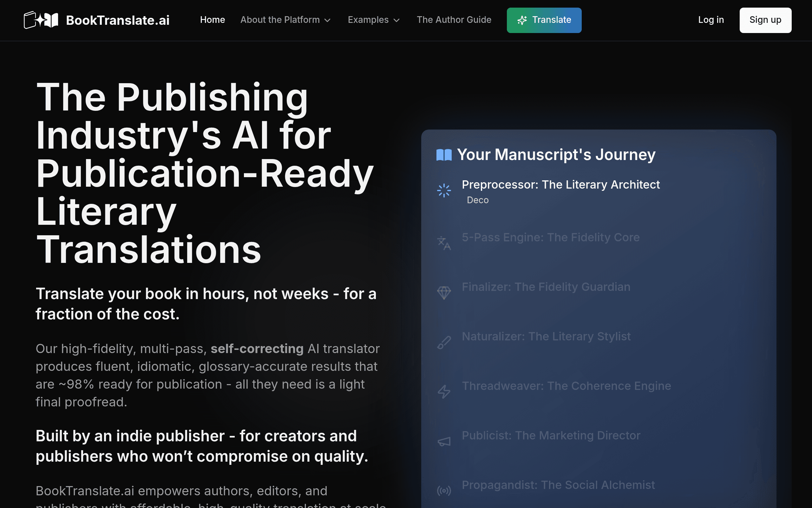Click the BookTranslate.ai book logo icon
Image resolution: width=812 pixels, height=508 pixels.
pyautogui.click(x=41, y=20)
